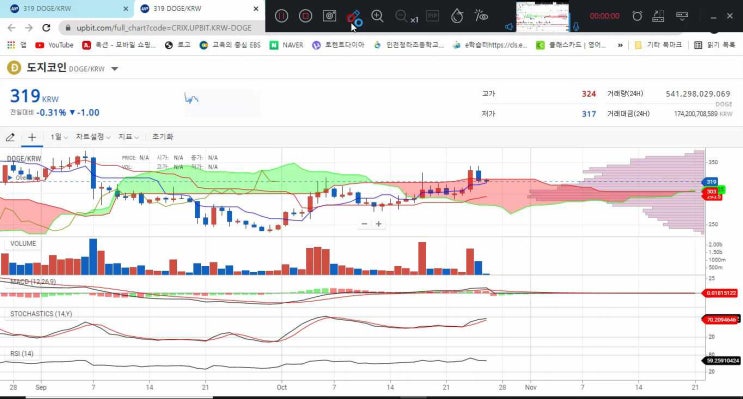This screenshot has height=399, width=743.
Task: Open the green-icon bookmark before reading list
Action: click(571, 45)
